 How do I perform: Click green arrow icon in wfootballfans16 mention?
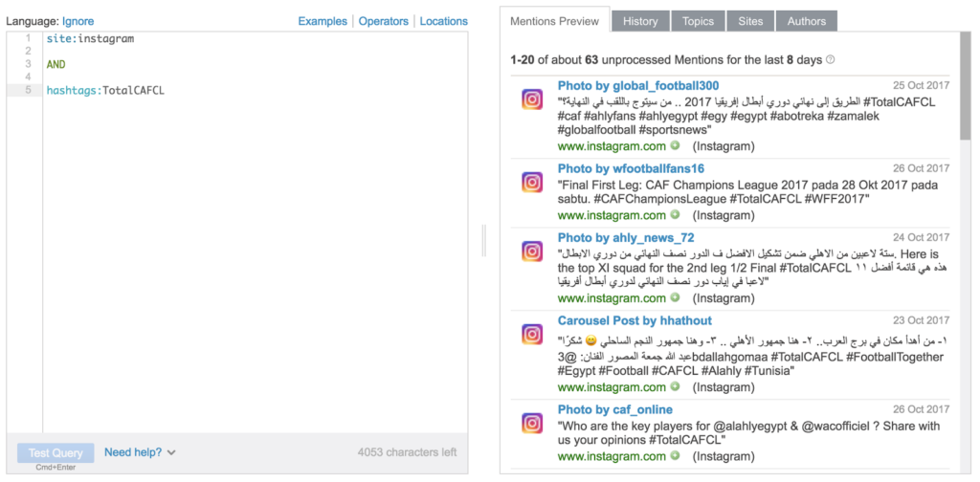click(675, 216)
